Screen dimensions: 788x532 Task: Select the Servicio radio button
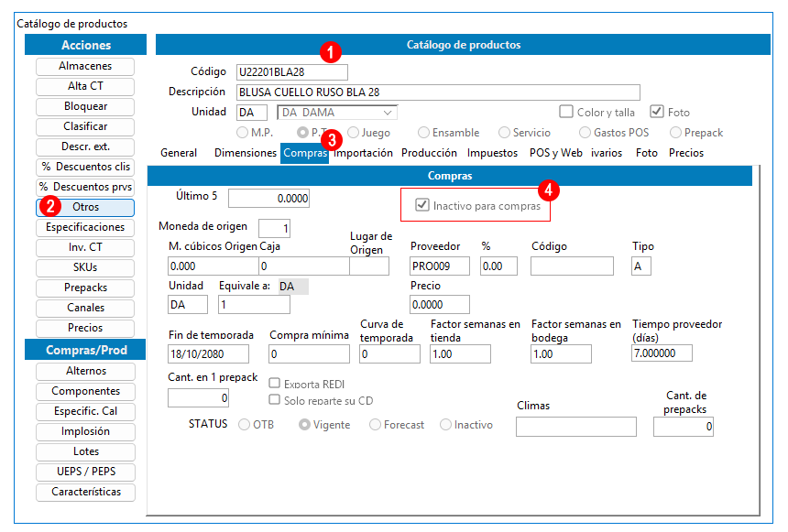tap(504, 133)
